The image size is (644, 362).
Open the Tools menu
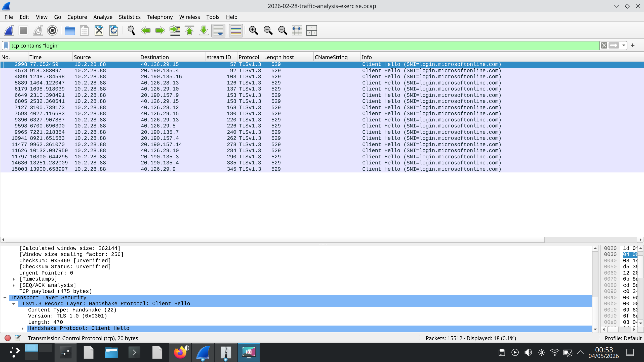[x=213, y=17]
